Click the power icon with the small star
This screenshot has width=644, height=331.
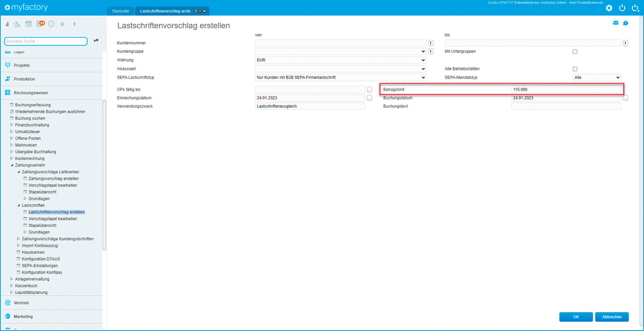pyautogui.click(x=635, y=8)
